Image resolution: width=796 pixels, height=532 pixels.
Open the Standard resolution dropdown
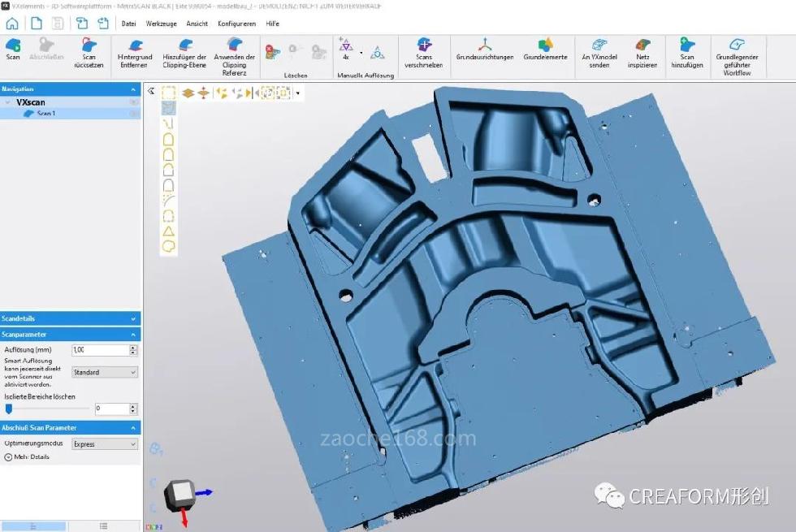pos(105,372)
